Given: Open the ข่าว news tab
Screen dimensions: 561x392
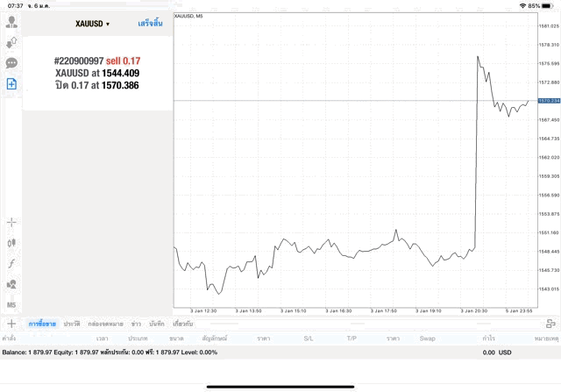Looking at the screenshot, I should 136,324.
